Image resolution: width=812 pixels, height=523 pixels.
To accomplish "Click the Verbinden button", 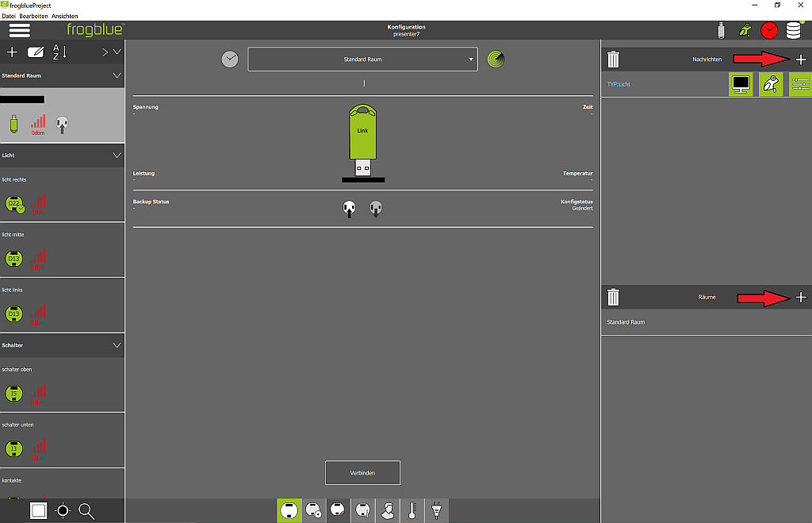I will click(x=362, y=473).
